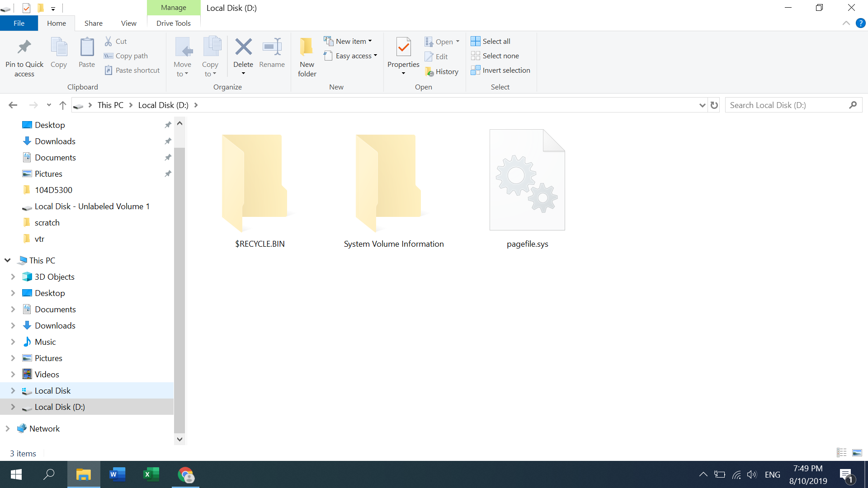Open the View ribbon tab
Image resolution: width=868 pixels, height=488 pixels.
128,23
